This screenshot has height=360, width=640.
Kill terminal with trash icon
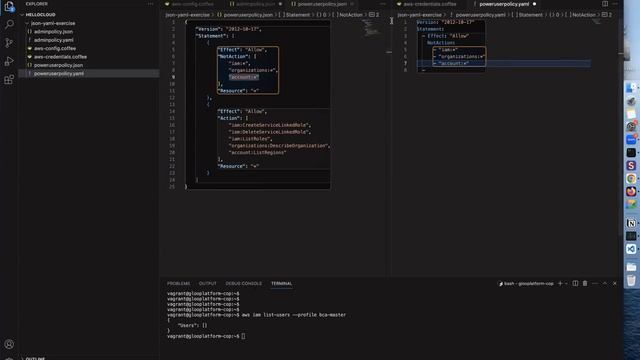(x=585, y=283)
